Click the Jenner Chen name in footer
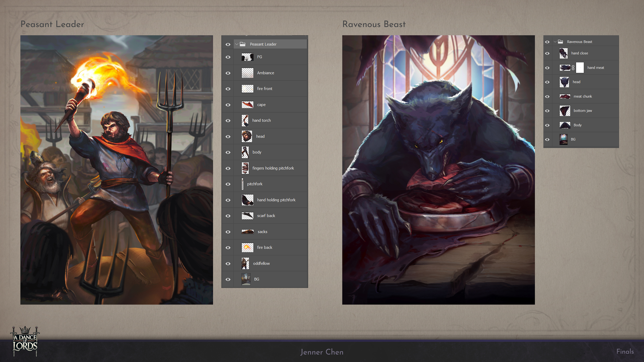The image size is (644, 362). pyautogui.click(x=322, y=352)
